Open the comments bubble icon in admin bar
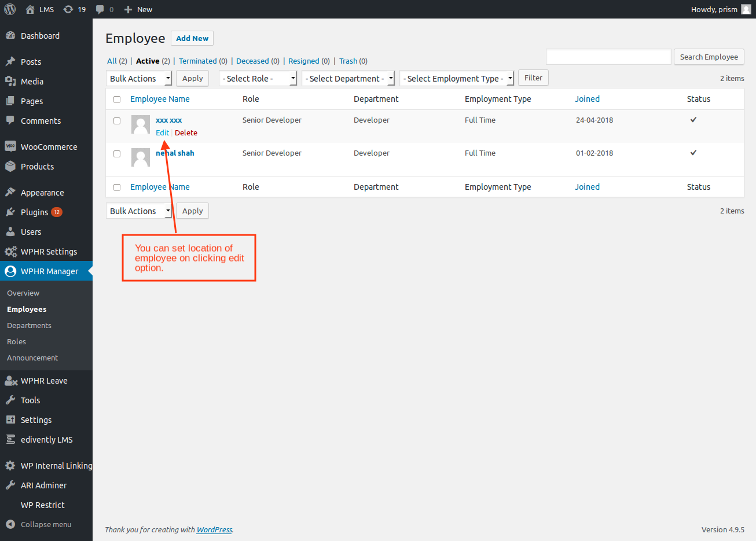This screenshot has height=541, width=756. click(x=100, y=9)
